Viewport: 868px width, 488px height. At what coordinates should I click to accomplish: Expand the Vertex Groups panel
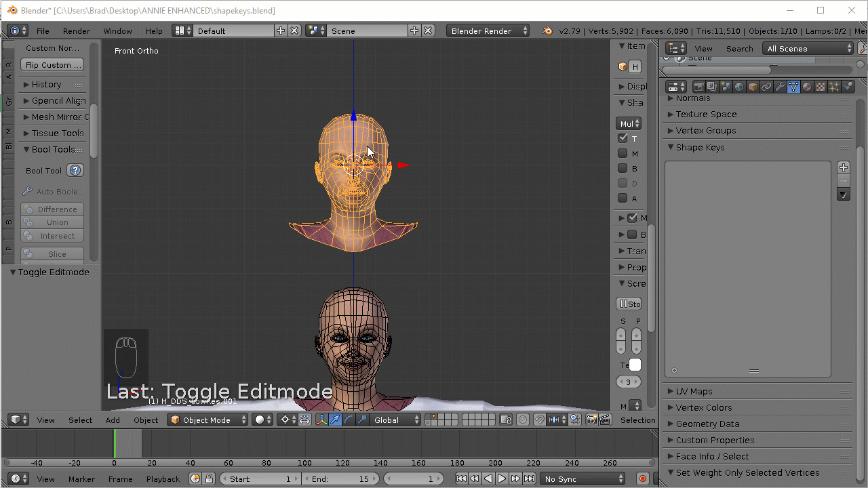point(705,131)
